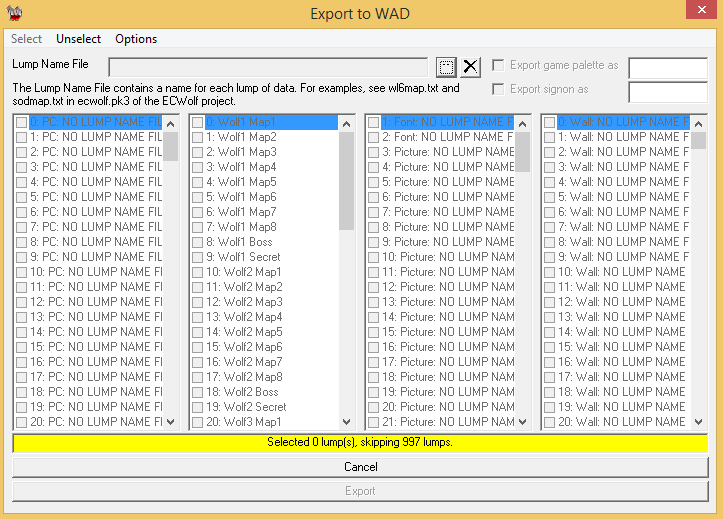Select the 17: Wolf2 Map8 row
Viewport: 723px width, 519px height.
click(x=264, y=377)
